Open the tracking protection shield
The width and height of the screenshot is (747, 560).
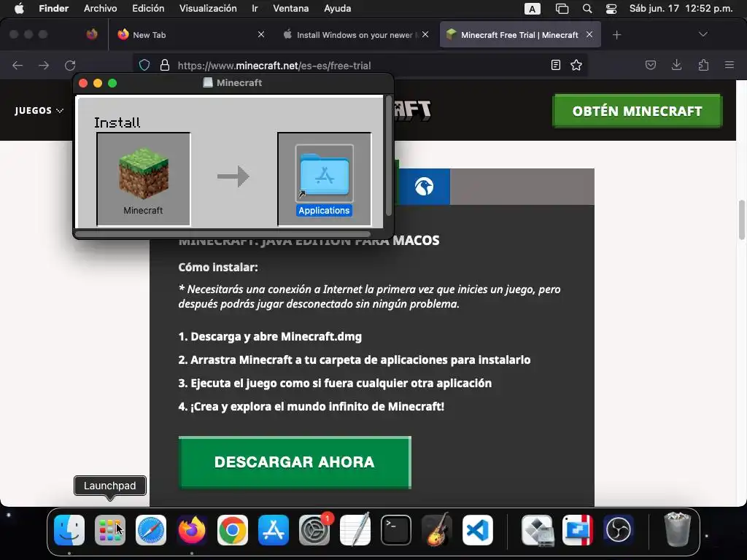click(x=144, y=65)
